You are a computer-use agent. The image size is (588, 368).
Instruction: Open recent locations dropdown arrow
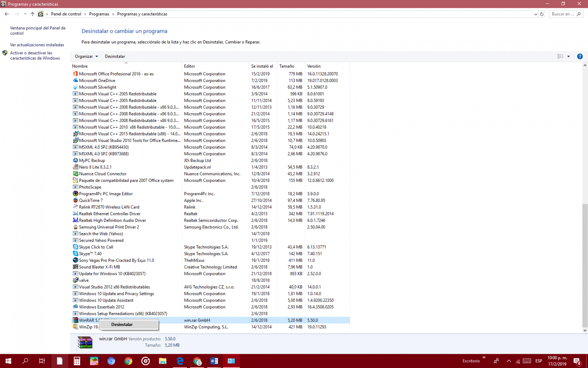pos(25,14)
